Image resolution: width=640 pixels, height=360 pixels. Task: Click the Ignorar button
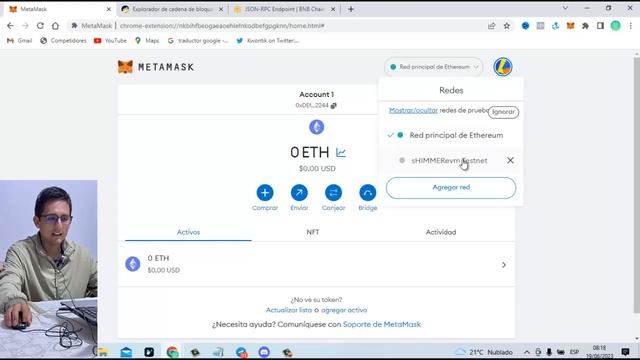coord(503,112)
